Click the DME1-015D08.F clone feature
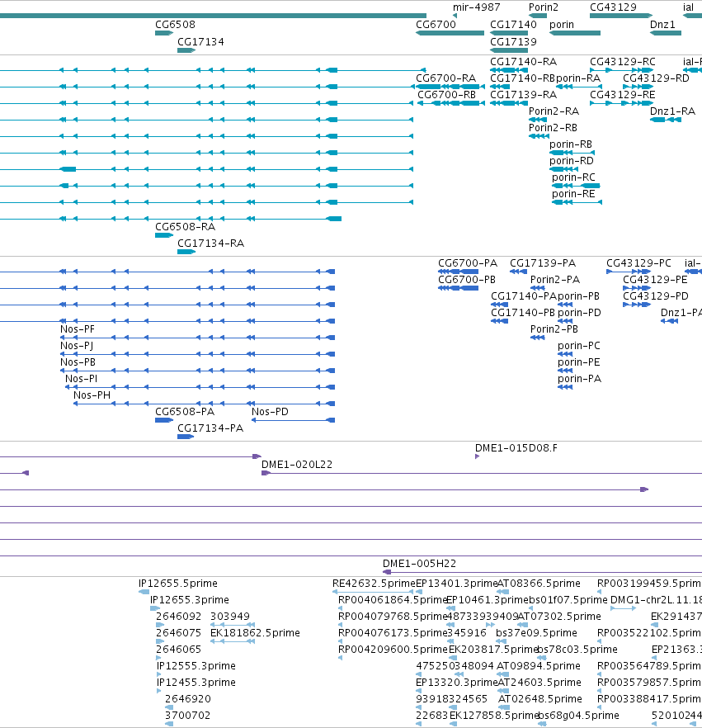 [477, 457]
